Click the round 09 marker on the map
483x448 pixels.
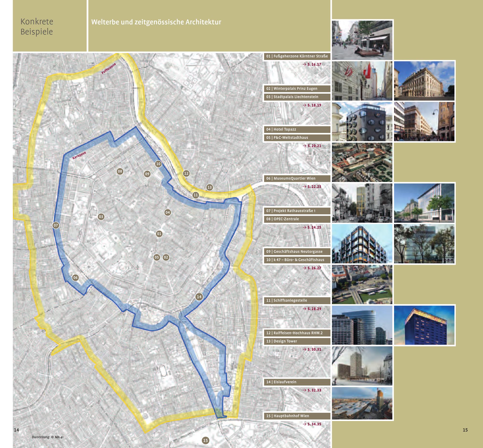point(147,174)
